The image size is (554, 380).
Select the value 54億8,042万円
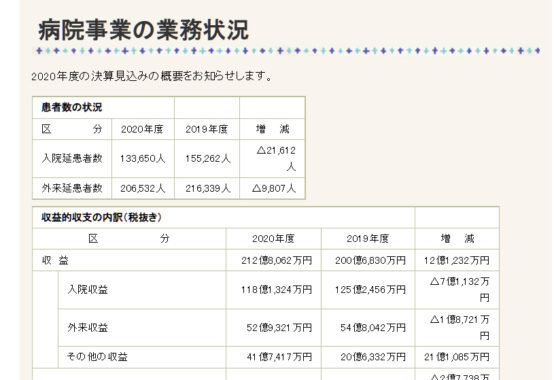pos(373,328)
